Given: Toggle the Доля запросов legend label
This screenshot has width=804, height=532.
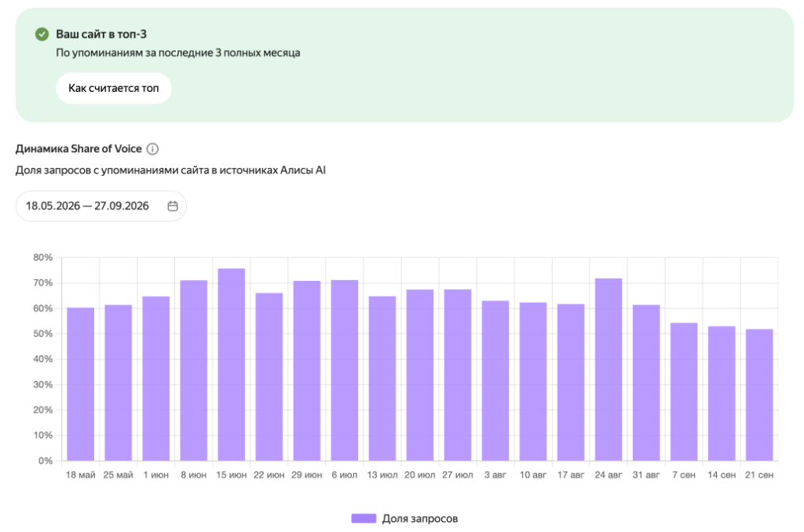Looking at the screenshot, I should click(x=420, y=518).
